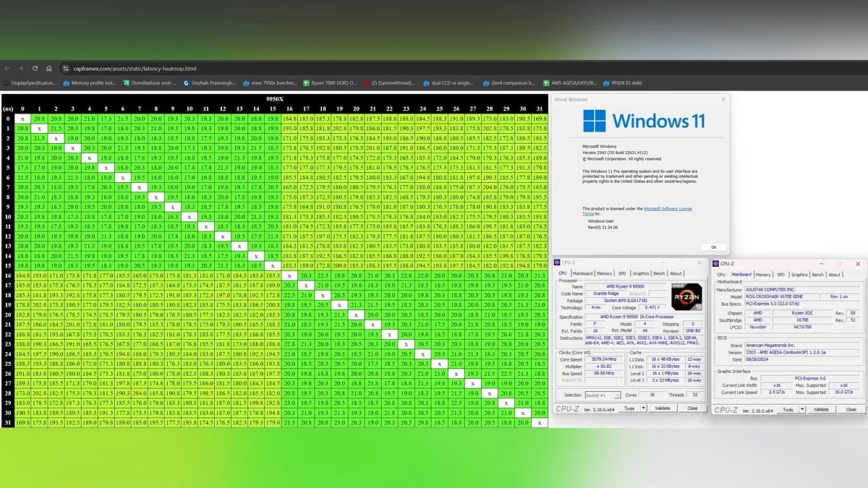The height and width of the screenshot is (488, 868).
Task: Open the Zen4 comparison bookmark
Action: click(x=509, y=82)
